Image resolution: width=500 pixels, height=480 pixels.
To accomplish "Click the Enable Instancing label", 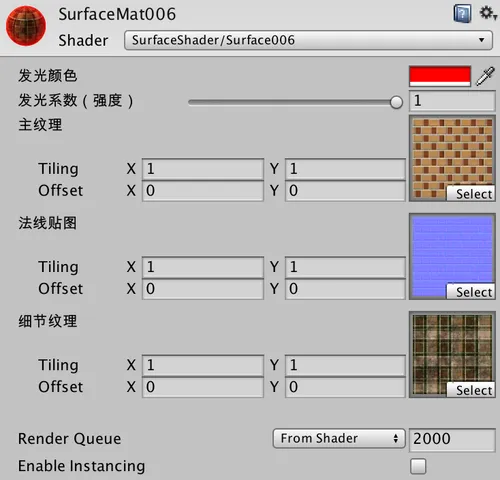I will click(81, 466).
